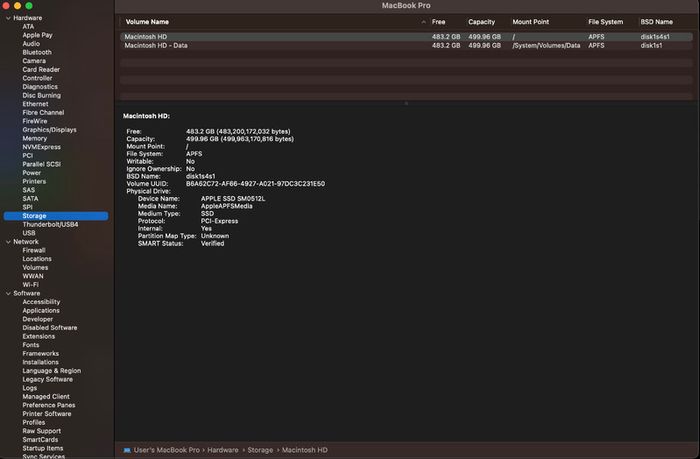Viewport: 700px width, 459px height.
Task: Select ATA in the sidebar
Action: (x=28, y=26)
